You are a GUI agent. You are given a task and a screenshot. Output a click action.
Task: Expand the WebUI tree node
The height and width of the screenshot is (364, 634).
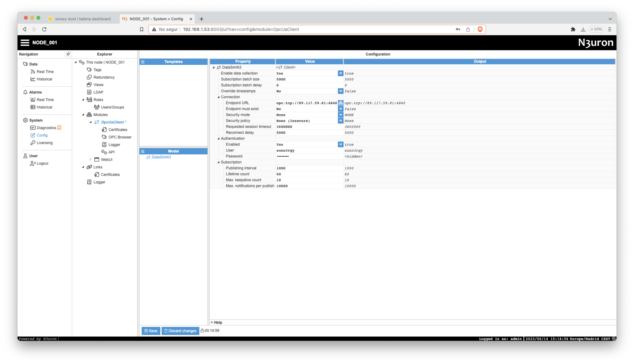pyautogui.click(x=90, y=160)
